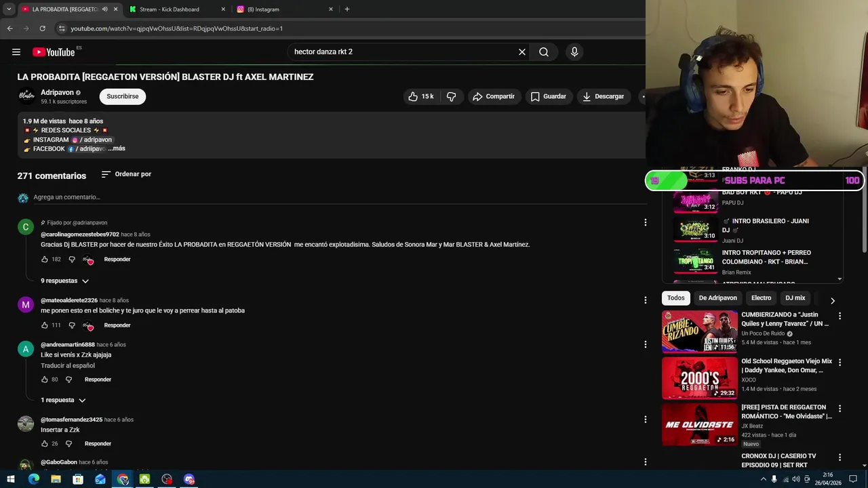Open ME OLVIDASTE pista thumbnail
868x488 pixels.
click(699, 424)
